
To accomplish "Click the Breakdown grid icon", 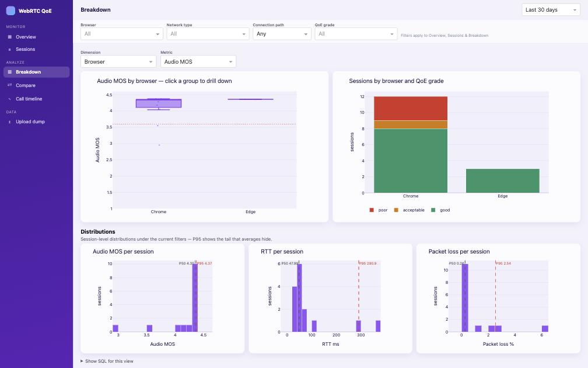I will click(x=10, y=72).
